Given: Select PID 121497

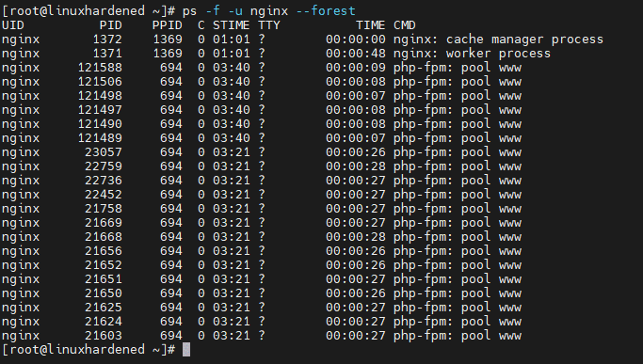Looking at the screenshot, I should (x=100, y=110).
